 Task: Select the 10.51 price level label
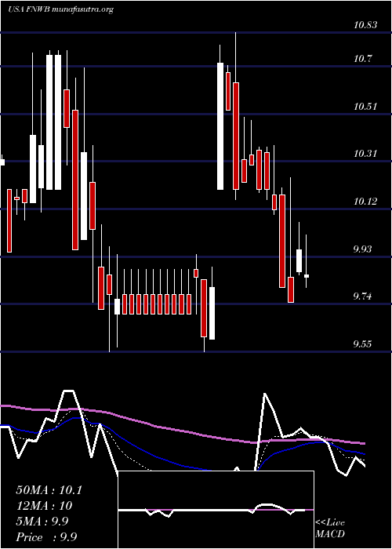(365, 106)
